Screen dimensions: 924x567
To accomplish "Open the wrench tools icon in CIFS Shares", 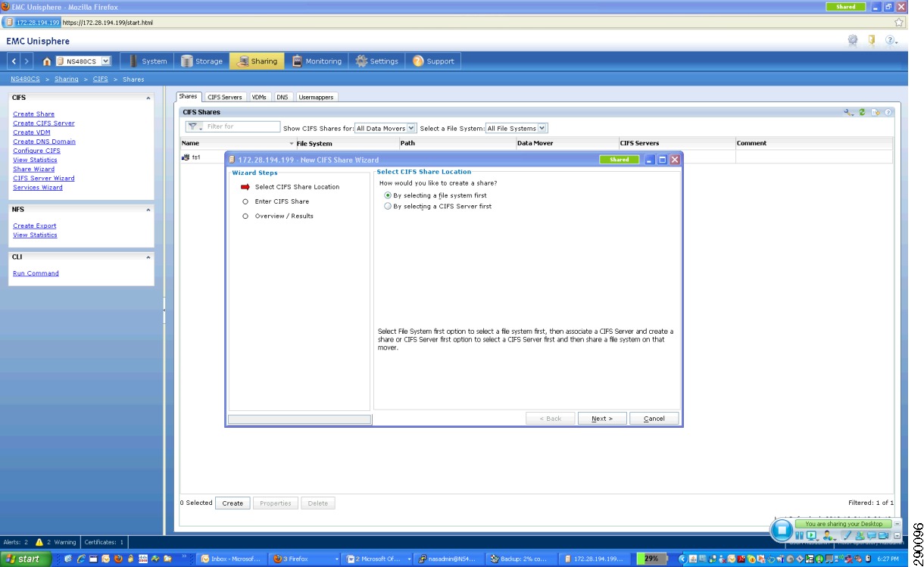I will (x=849, y=113).
